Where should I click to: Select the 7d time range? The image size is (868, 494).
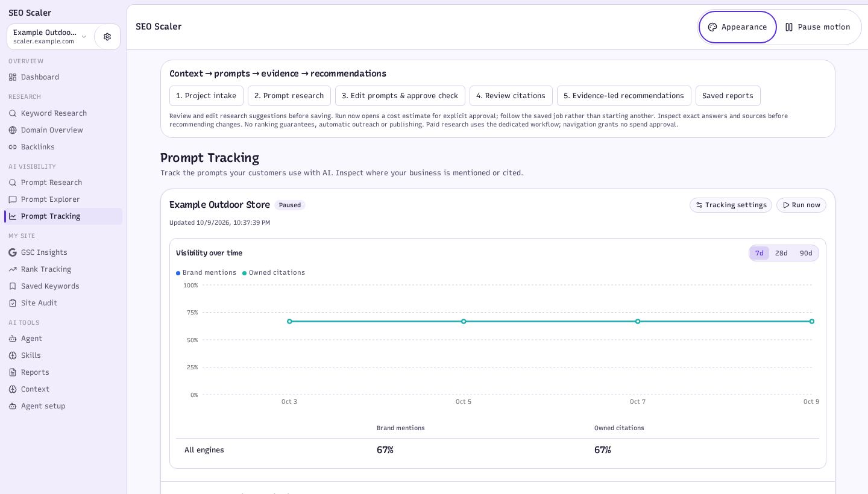tap(759, 253)
